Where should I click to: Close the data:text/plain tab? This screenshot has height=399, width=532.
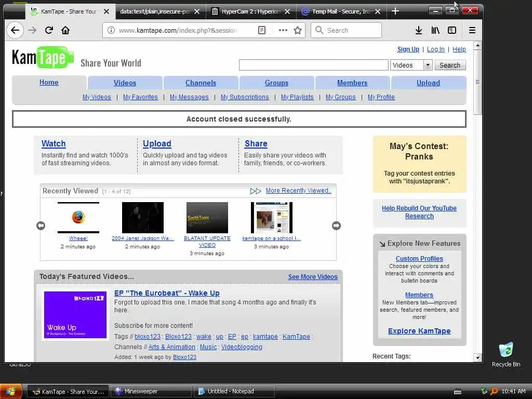[197, 11]
